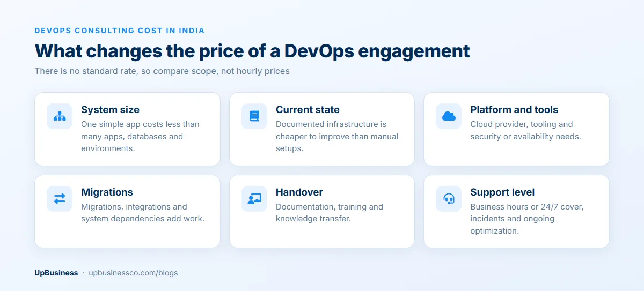This screenshot has width=644, height=291.
Task: Click the text 'Migrations, integrations and'
Action: tap(134, 207)
